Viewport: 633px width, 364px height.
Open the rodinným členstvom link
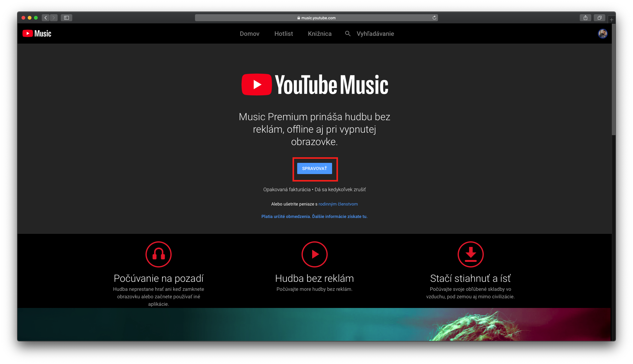(338, 204)
